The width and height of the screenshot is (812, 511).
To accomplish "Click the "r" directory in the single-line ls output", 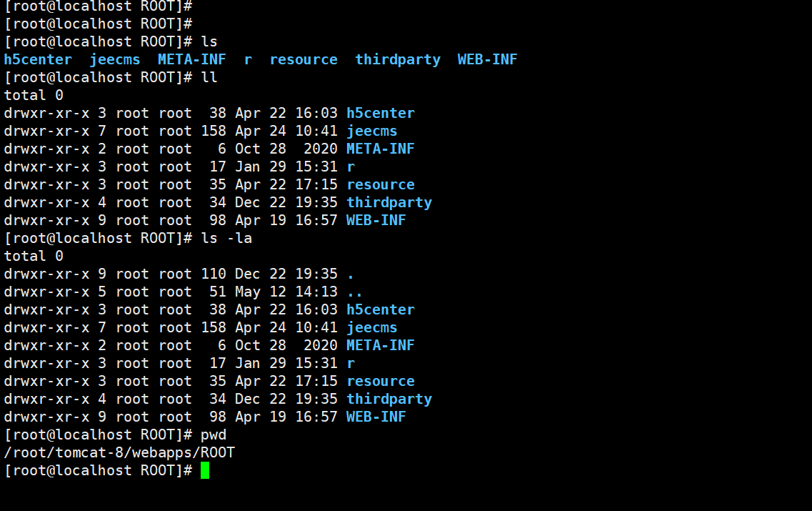I will click(x=248, y=59).
